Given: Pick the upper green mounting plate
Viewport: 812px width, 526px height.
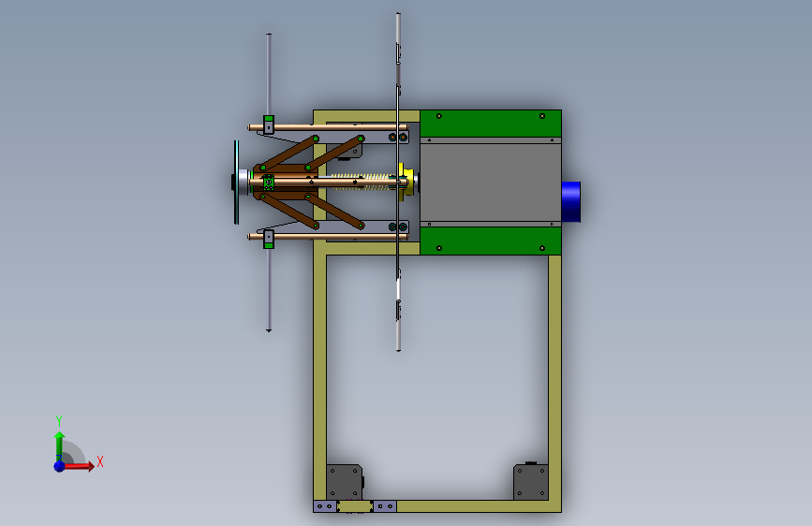Looking at the screenshot, I should coord(491,124).
